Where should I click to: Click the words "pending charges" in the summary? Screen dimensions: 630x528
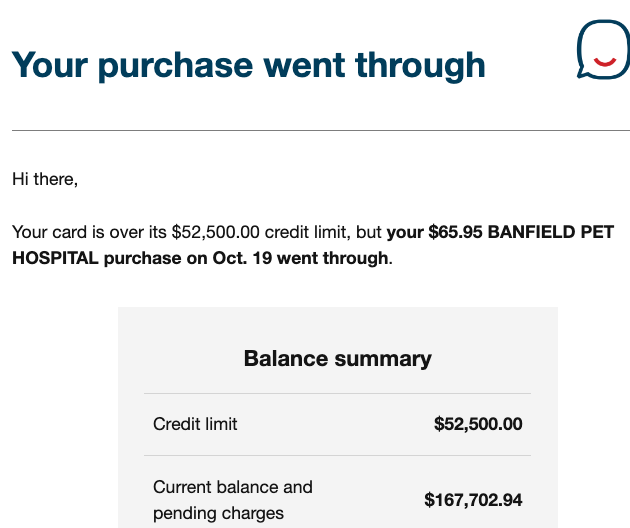218,513
